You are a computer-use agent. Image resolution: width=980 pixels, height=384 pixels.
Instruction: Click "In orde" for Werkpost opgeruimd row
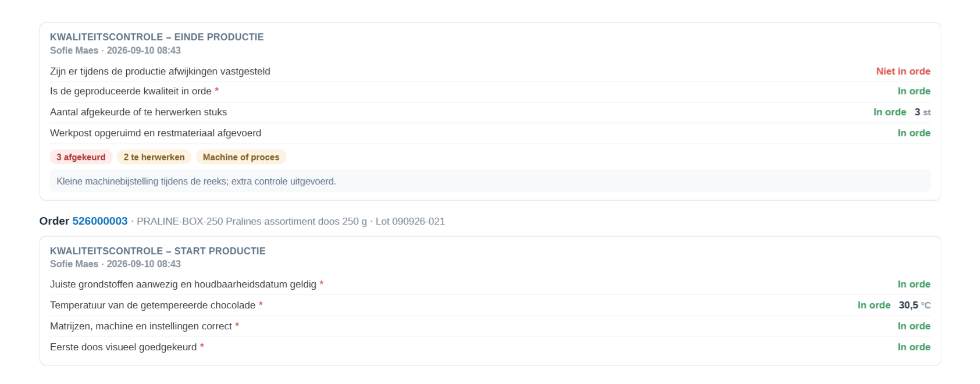point(914,133)
